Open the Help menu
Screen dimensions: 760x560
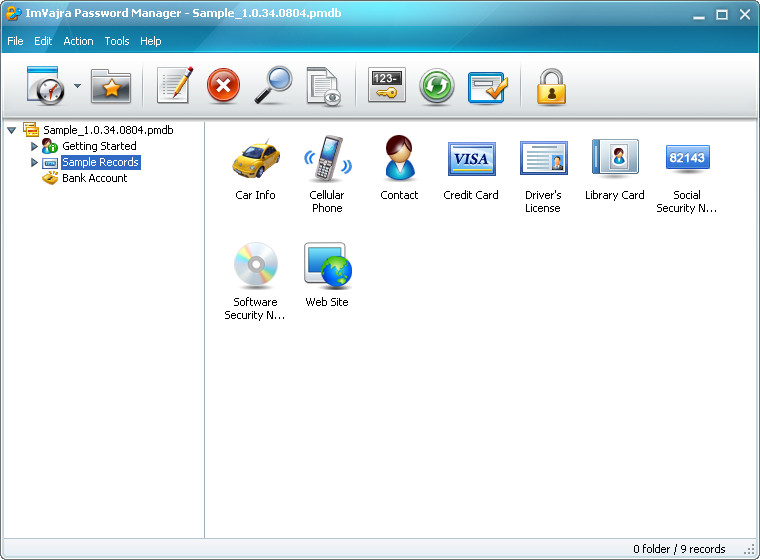coord(151,41)
